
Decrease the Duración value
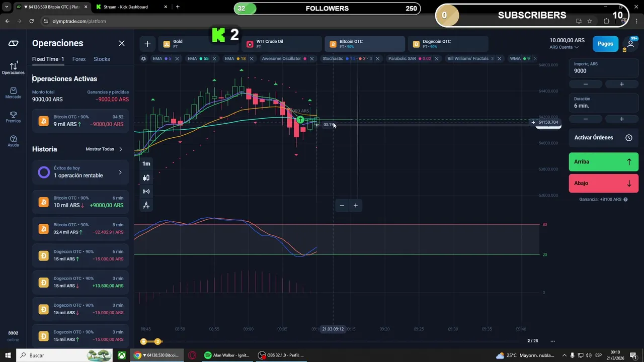tap(585, 119)
